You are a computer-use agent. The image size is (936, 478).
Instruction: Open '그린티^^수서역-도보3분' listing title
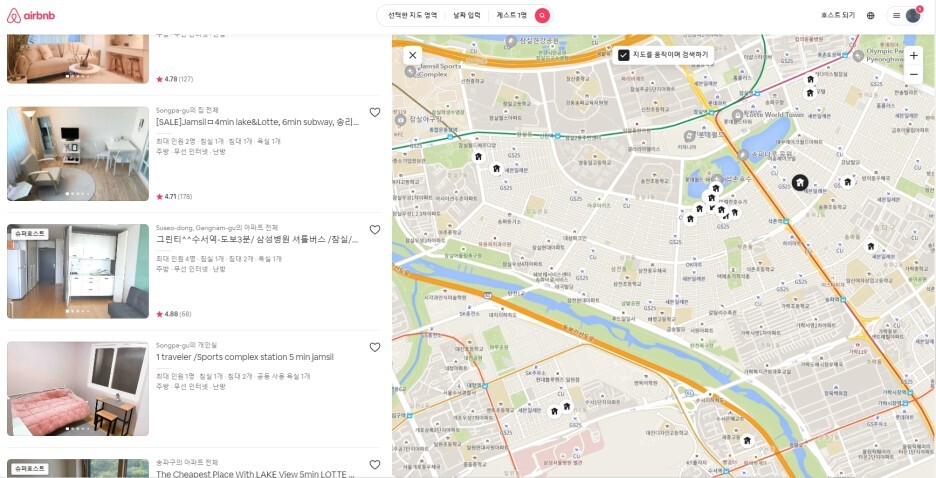[257, 239]
